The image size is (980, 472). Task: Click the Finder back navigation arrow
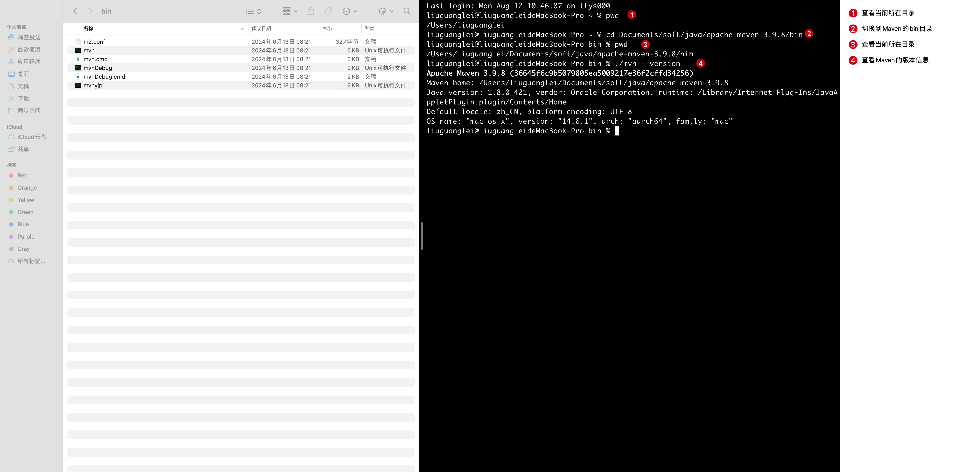75,11
